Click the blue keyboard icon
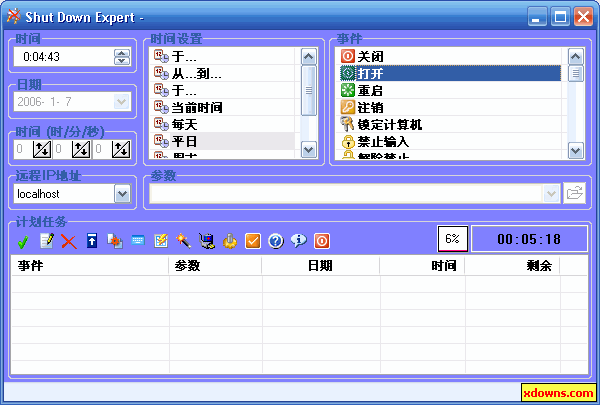This screenshot has height=405, width=600. click(138, 240)
